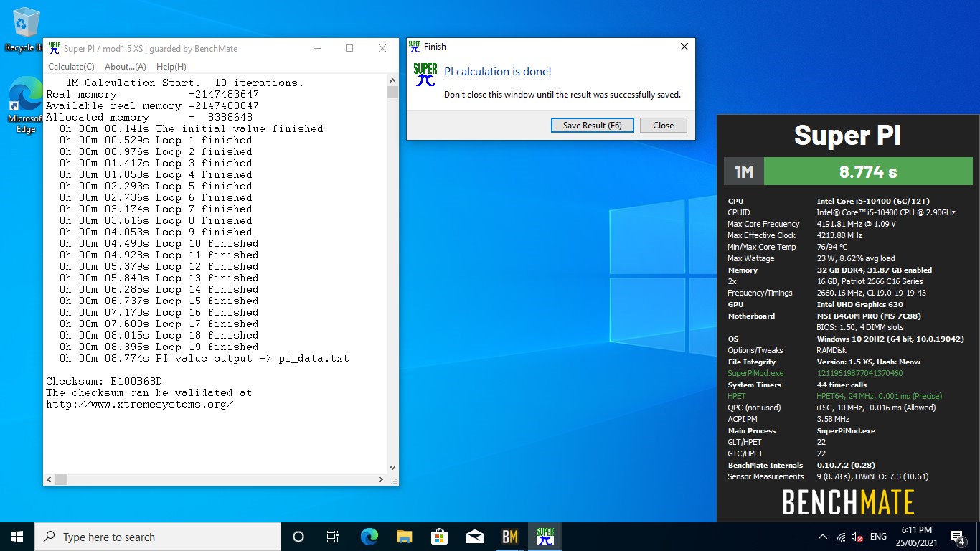The image size is (980, 551).
Task: Click the BENCHMATE logo
Action: coord(847,502)
